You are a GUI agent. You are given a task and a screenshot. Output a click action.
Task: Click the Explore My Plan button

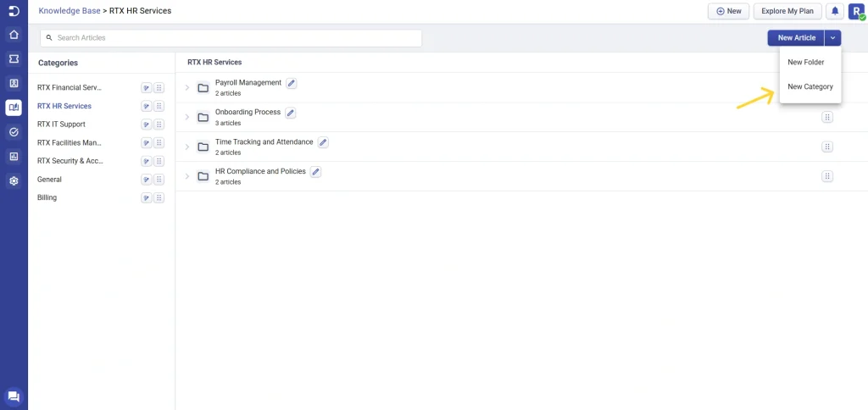tap(787, 11)
